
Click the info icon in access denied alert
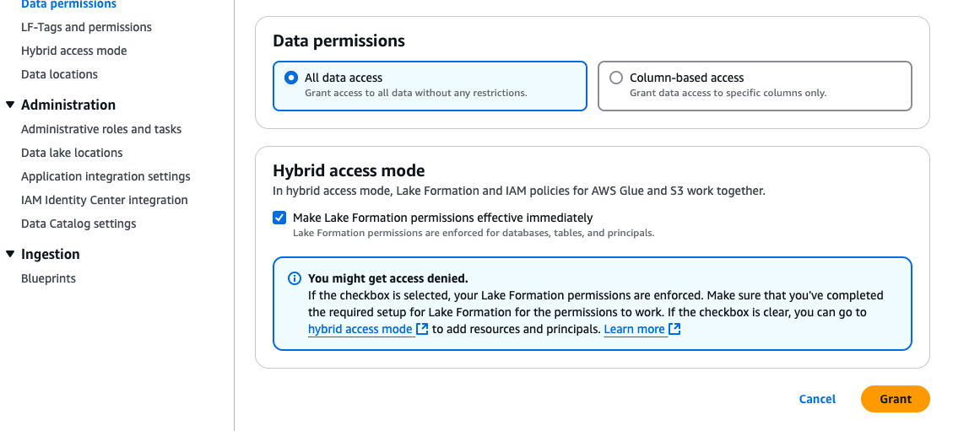pyautogui.click(x=295, y=278)
